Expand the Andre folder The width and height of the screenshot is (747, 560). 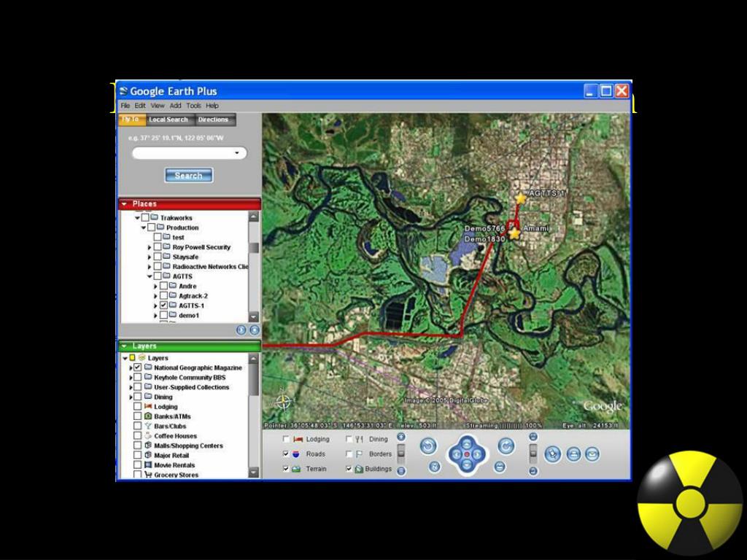click(x=156, y=286)
